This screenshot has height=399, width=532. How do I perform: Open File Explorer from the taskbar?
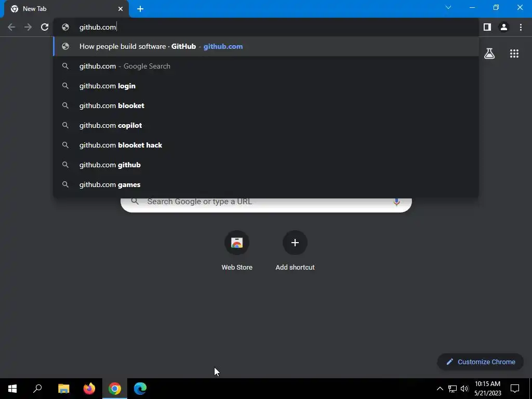(63, 389)
